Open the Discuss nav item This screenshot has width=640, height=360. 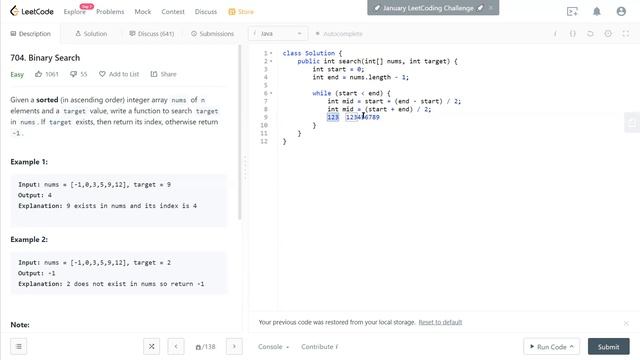click(x=206, y=12)
